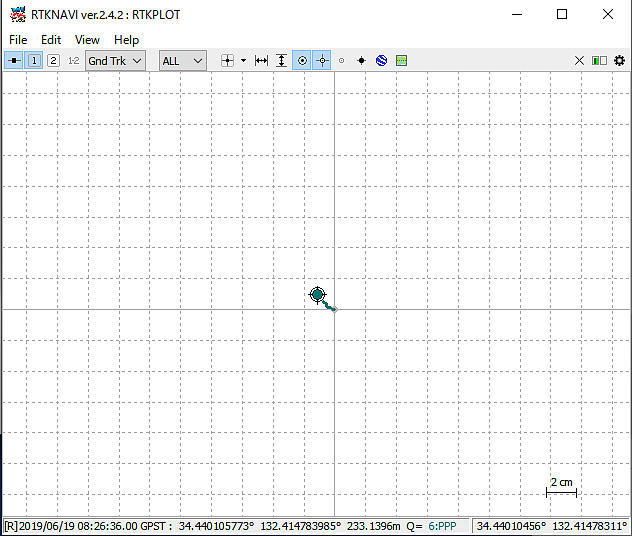The image size is (632, 536).
Task: Toggle the track current point button
Action: pos(302,61)
